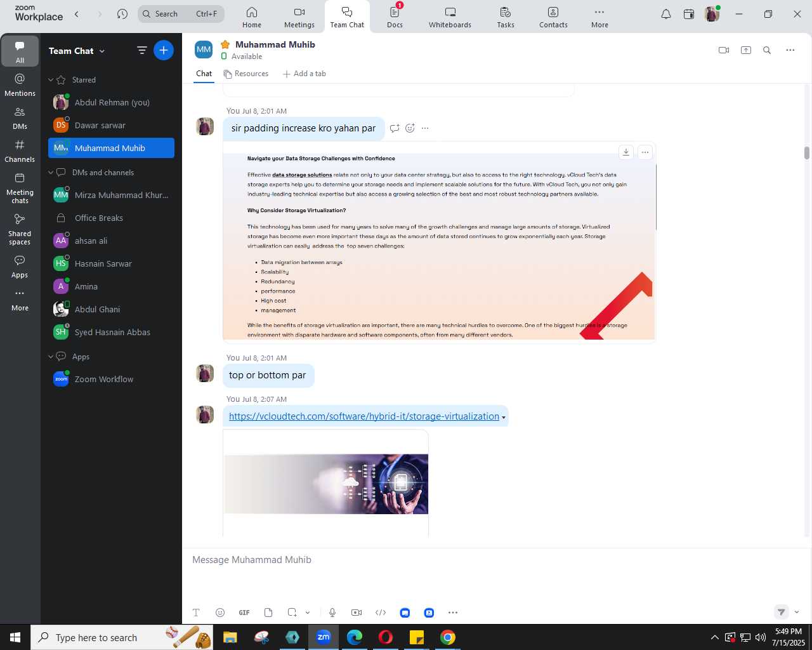Search within this chat using the magnifier

767,50
